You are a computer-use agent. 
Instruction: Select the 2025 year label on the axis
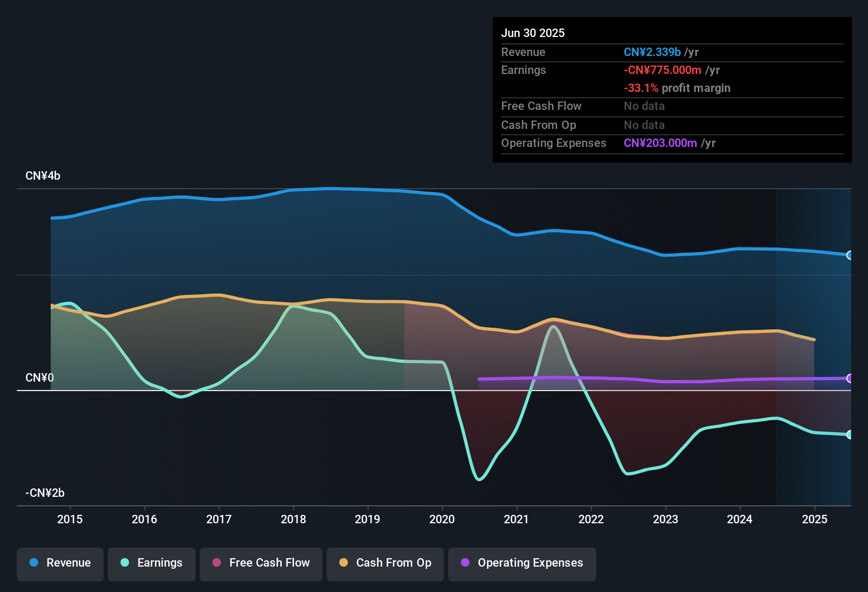[815, 519]
